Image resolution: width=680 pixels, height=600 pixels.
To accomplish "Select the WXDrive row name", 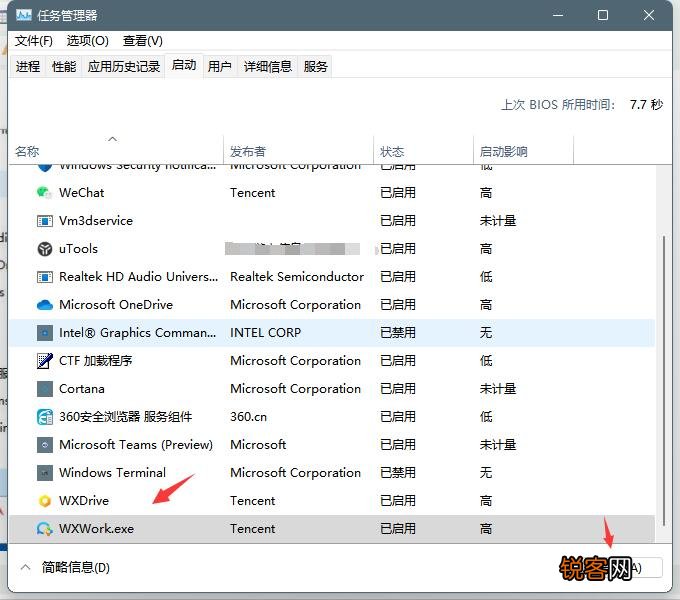I will click(x=84, y=501).
